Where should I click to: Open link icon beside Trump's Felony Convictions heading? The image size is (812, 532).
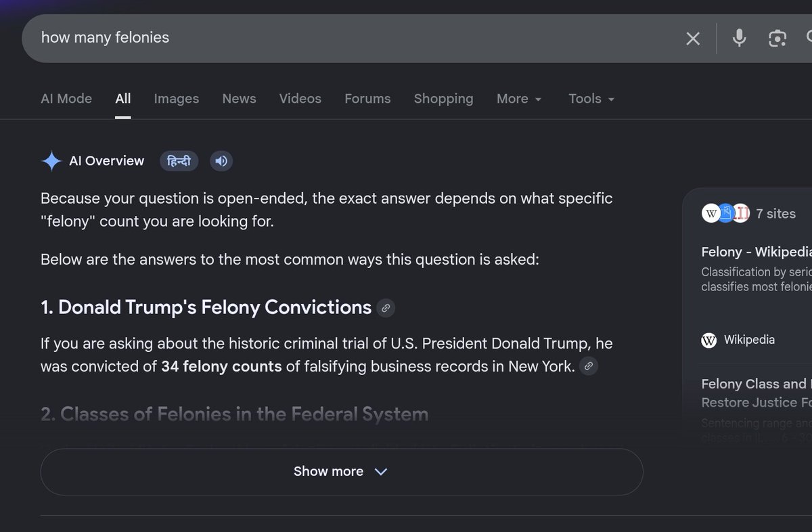click(x=386, y=308)
